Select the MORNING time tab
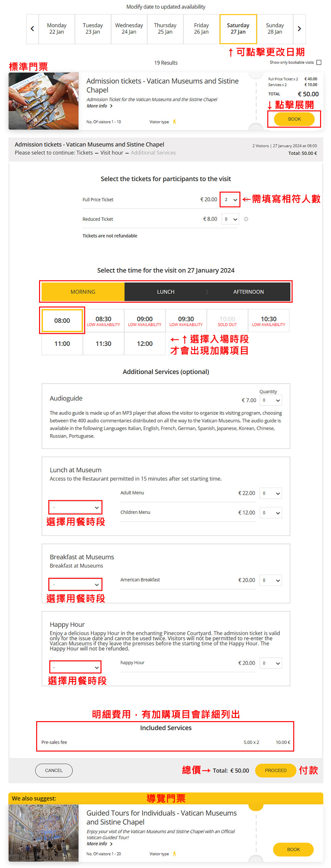The width and height of the screenshot is (331, 868). point(83,292)
